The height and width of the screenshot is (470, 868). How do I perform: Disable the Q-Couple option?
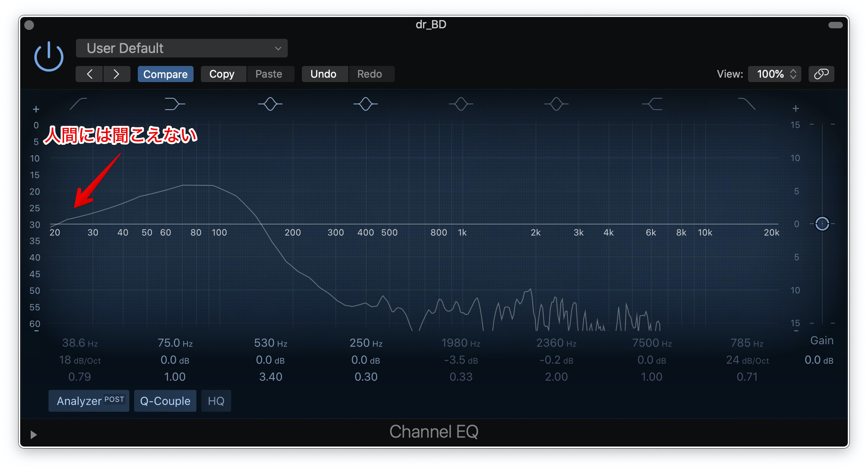[165, 401]
